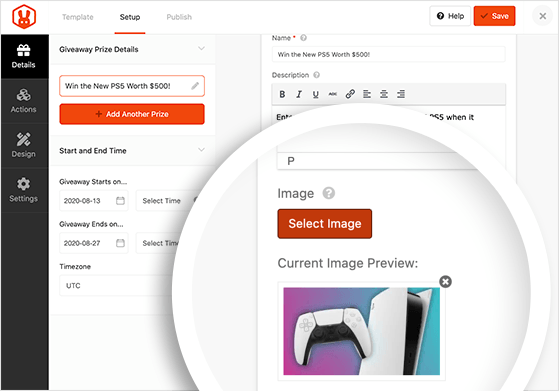The image size is (559, 391).
Task: Toggle bold formatting
Action: click(282, 94)
